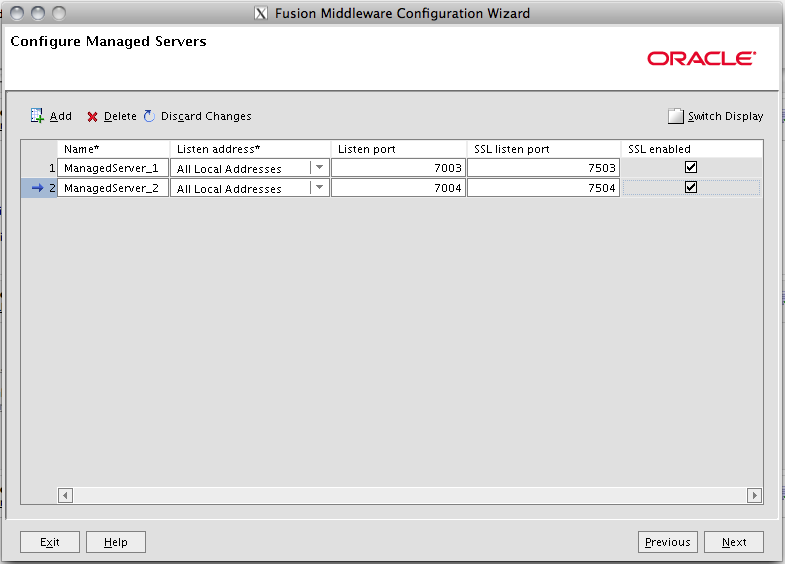The height and width of the screenshot is (564, 785).
Task: Click listen port field showing 7003
Action: [x=399, y=168]
